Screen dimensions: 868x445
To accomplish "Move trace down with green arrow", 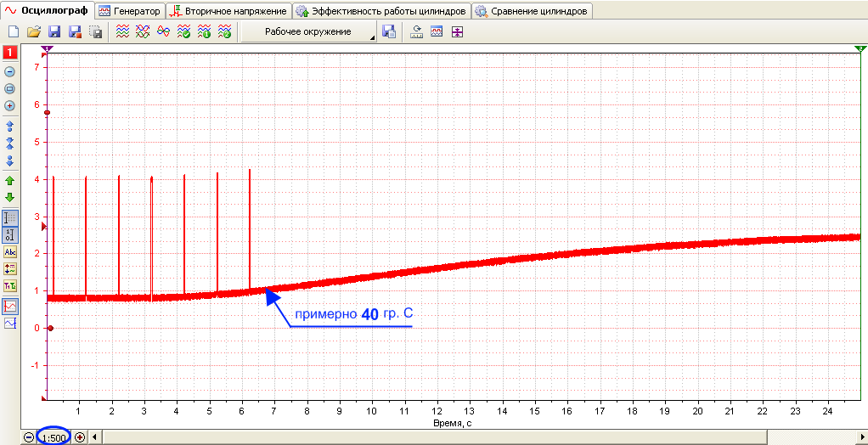I will (10, 197).
